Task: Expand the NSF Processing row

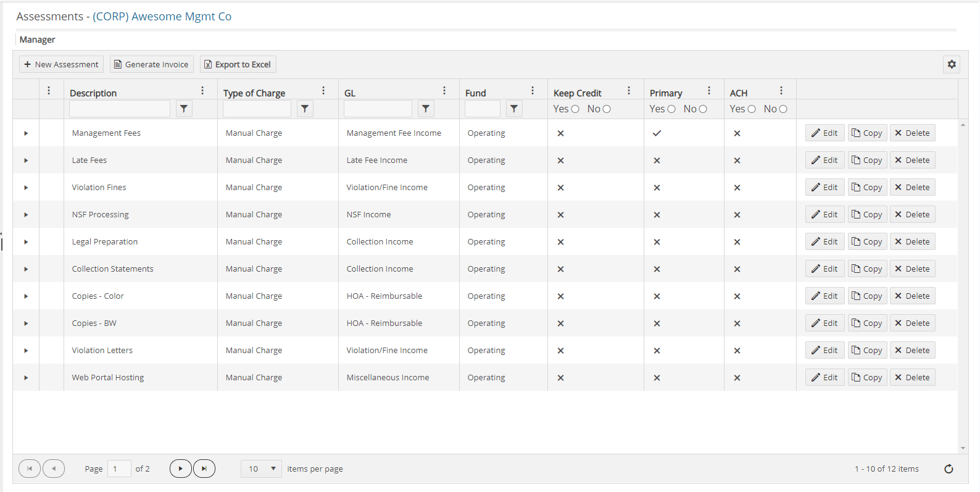Action: (x=26, y=215)
